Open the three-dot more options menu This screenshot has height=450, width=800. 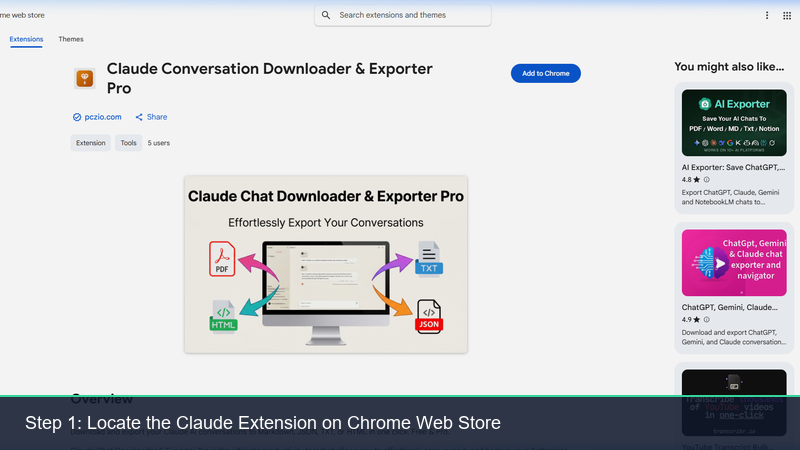(767, 15)
